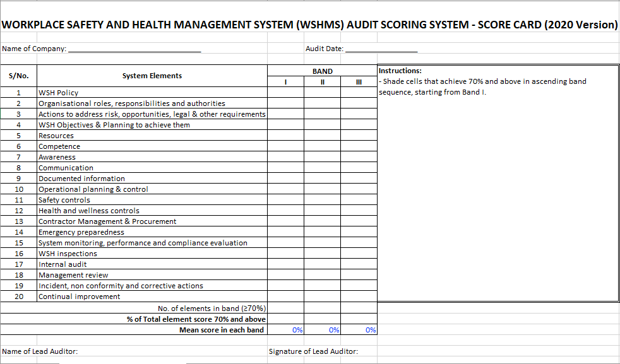The width and height of the screenshot is (620, 364).
Task: Click the Safety controls row label
Action: tap(64, 200)
